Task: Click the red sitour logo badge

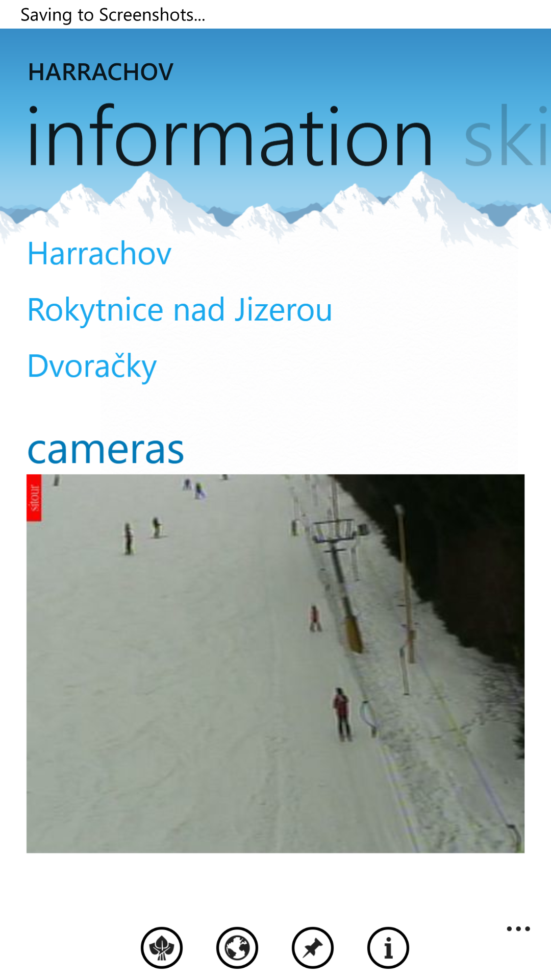Action: 34,498
